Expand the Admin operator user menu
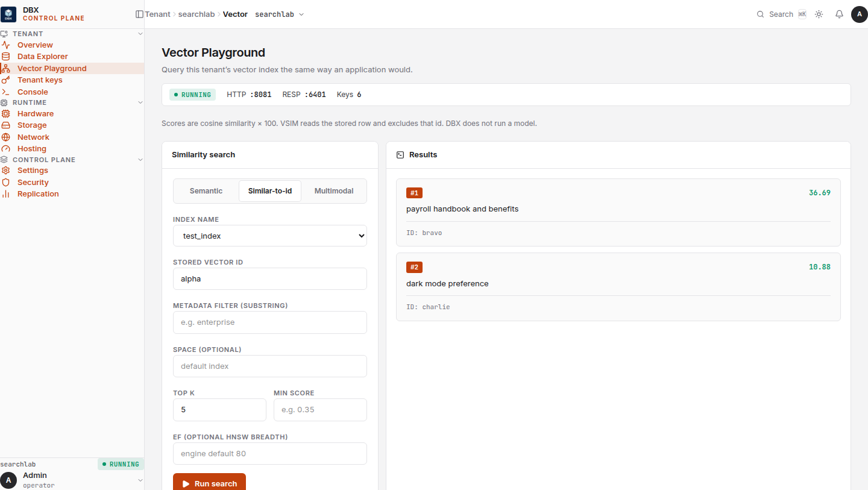 [x=72, y=480]
